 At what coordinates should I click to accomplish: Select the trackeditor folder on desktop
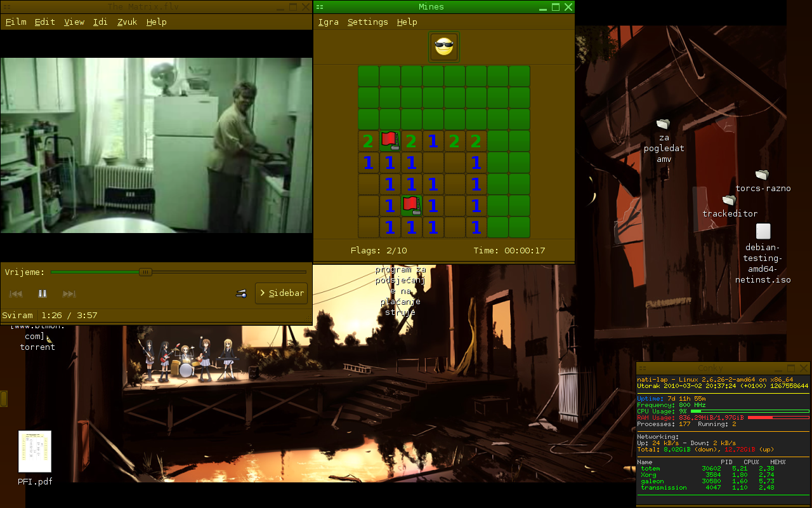tap(729, 201)
